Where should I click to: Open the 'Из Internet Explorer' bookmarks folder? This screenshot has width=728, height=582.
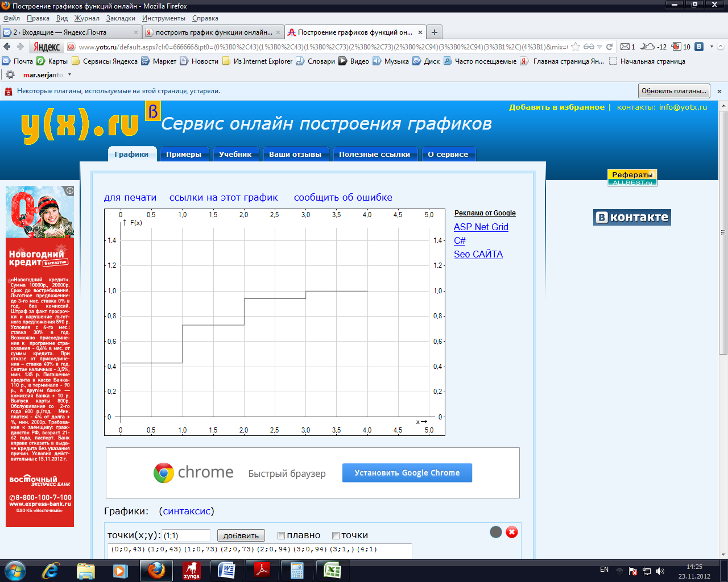(x=257, y=61)
